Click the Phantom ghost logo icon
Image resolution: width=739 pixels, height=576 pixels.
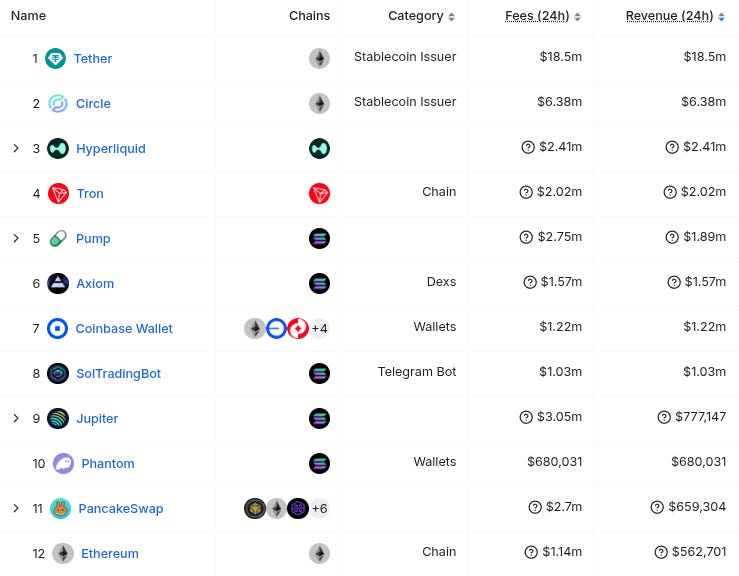[x=63, y=464]
